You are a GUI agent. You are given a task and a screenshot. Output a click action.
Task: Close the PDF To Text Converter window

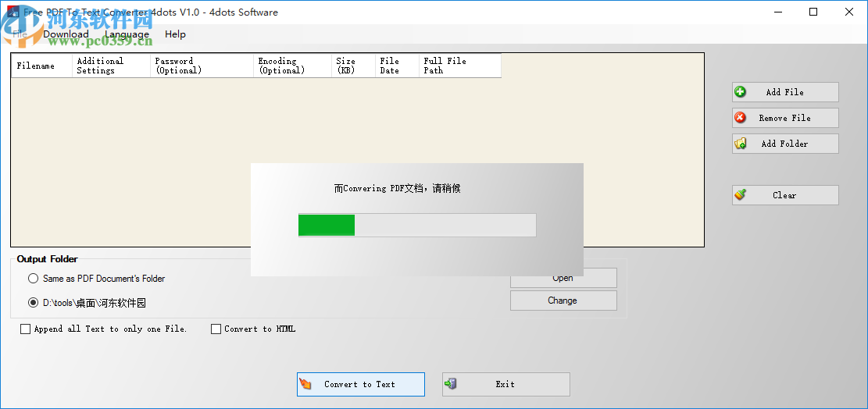coord(850,12)
